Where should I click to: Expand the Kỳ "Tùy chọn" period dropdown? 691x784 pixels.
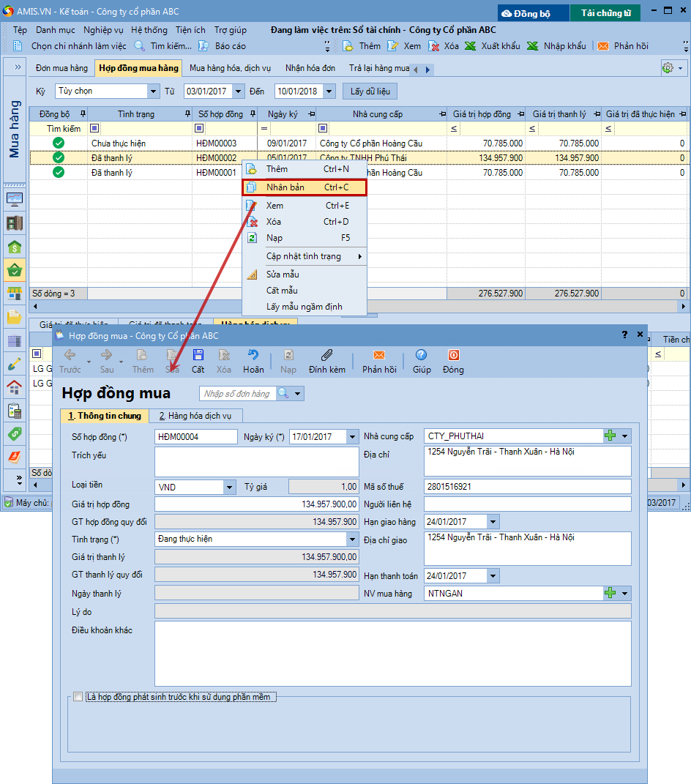[x=153, y=92]
